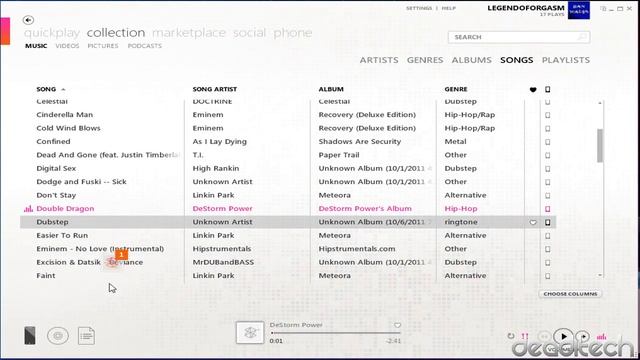Switch to the VIDEOS tab
640x360 pixels.
coord(67,46)
